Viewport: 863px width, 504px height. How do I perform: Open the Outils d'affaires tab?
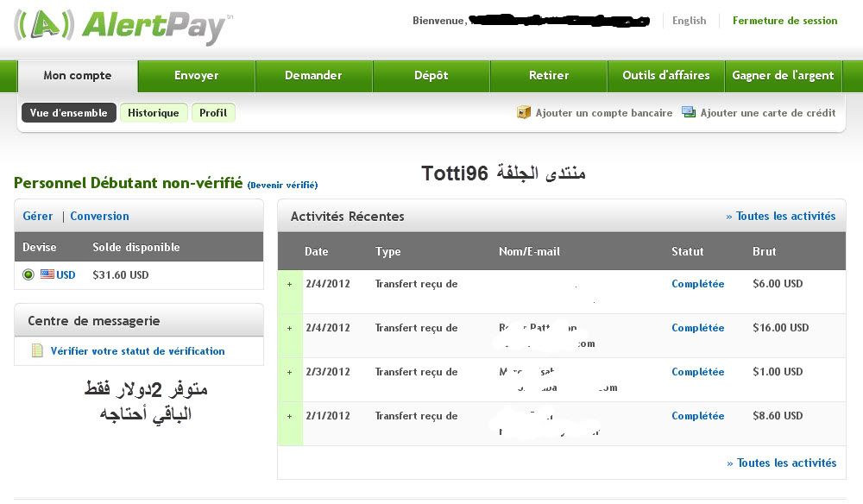[666, 76]
